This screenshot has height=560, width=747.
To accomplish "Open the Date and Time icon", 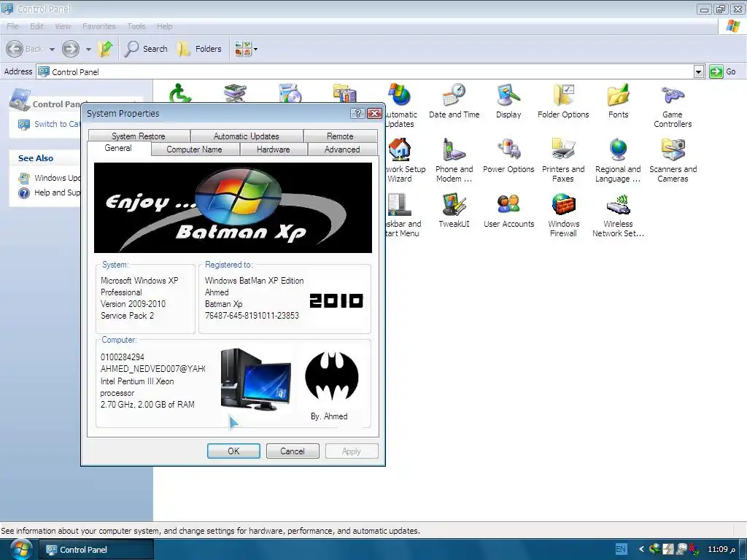I will [454, 101].
